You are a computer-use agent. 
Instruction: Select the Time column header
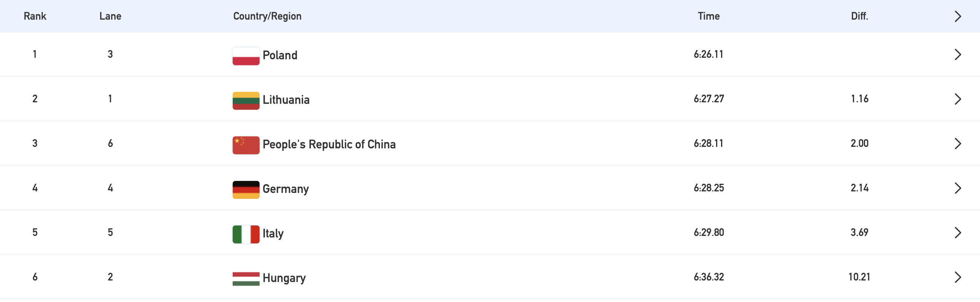(708, 16)
